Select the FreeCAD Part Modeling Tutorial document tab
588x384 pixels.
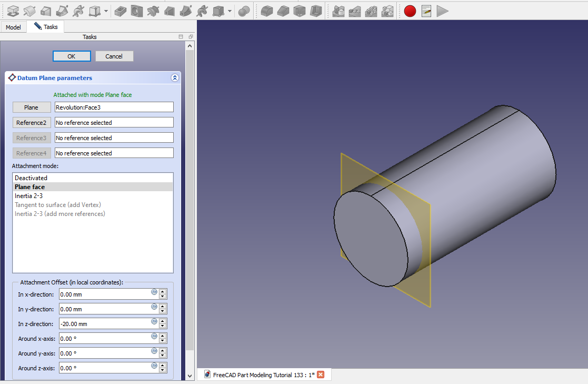[x=264, y=375]
